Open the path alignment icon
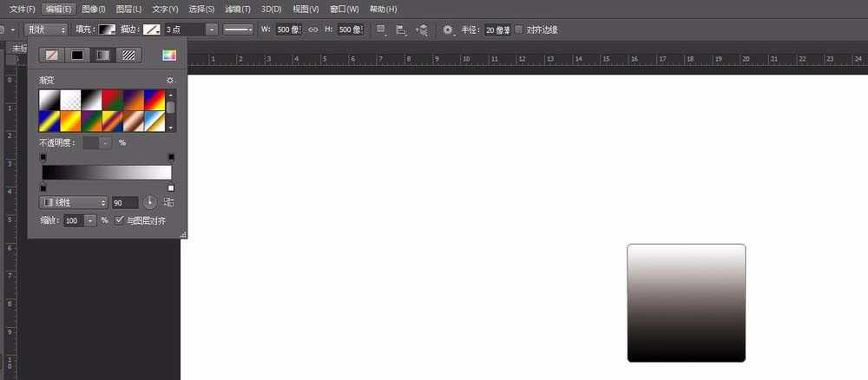 click(401, 29)
